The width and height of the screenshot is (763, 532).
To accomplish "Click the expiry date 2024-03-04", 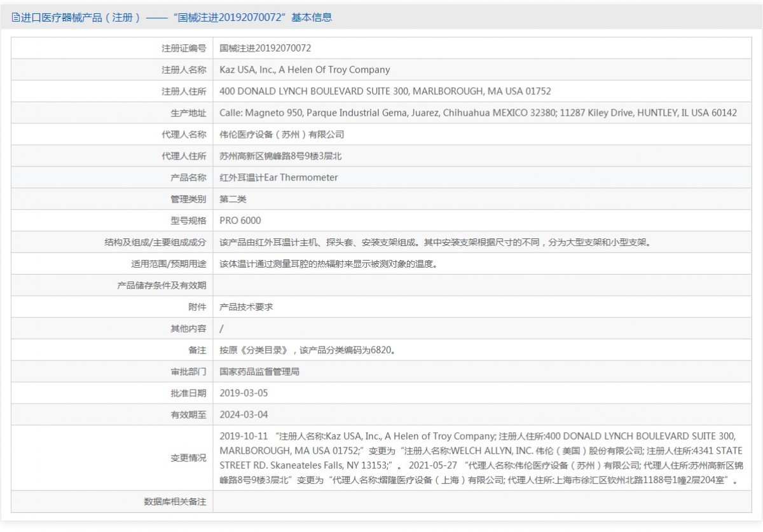I will click(244, 416).
